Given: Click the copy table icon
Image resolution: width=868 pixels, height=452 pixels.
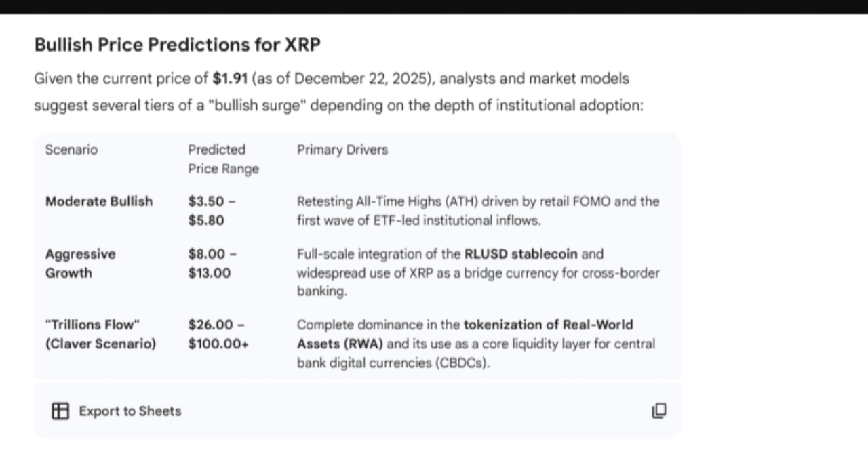Looking at the screenshot, I should pyautogui.click(x=658, y=411).
